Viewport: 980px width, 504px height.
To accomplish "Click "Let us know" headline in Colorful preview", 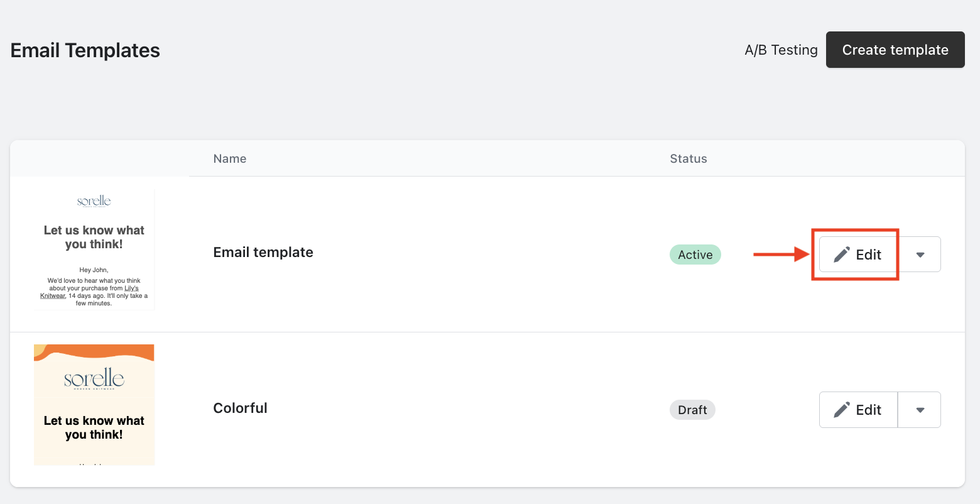I will 94,427.
